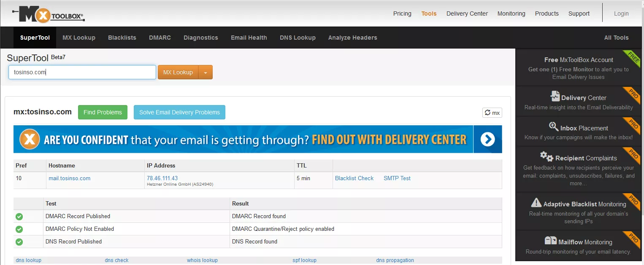This screenshot has height=265, width=644.
Task: Click the domain search input field
Action: coord(82,72)
